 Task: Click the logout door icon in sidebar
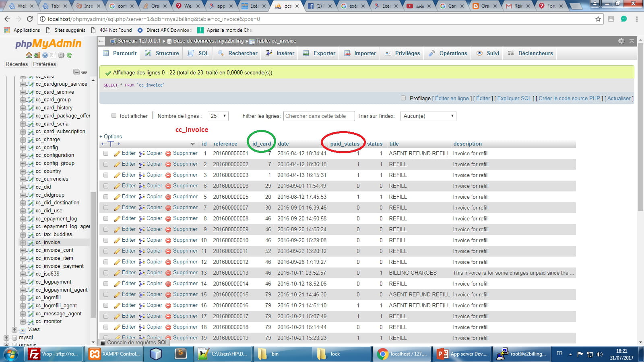pos(37,55)
